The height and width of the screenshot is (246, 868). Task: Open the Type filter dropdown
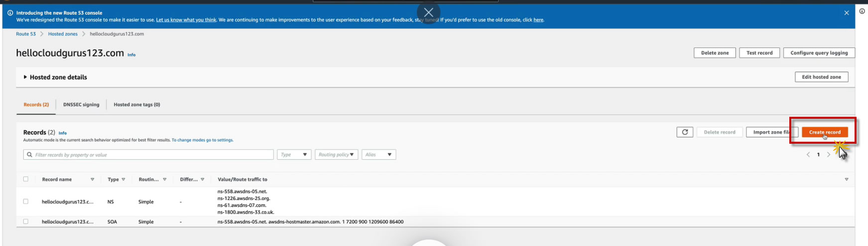[294, 155]
